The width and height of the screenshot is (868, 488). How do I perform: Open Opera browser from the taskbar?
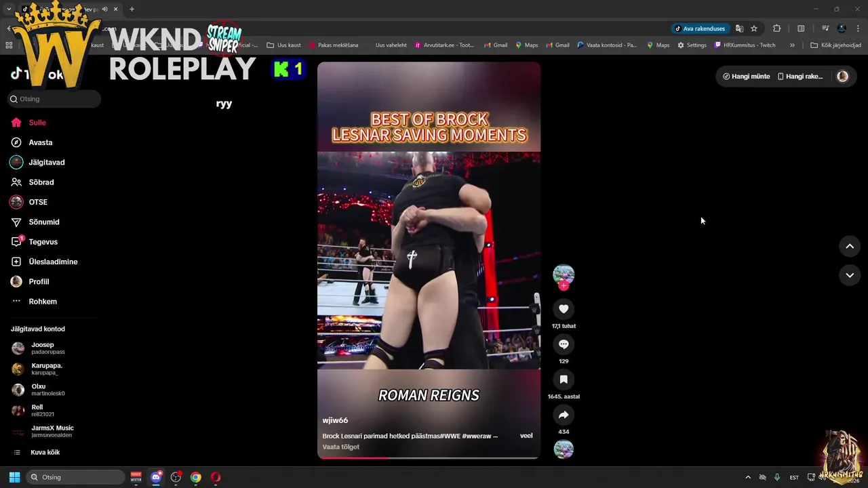point(215,477)
